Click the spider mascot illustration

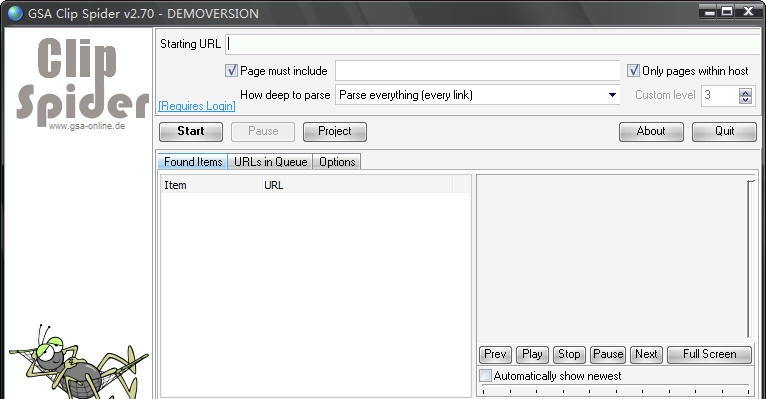[x=78, y=361]
